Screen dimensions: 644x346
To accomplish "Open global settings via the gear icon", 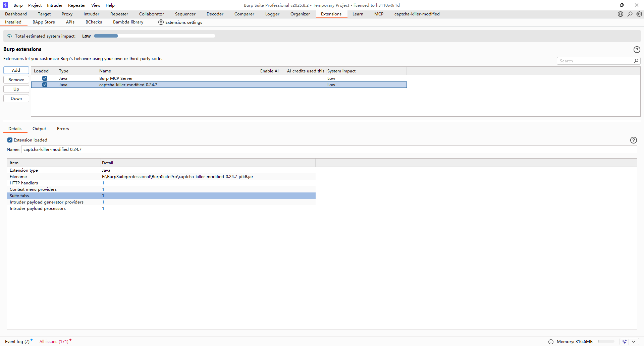I will 639,14.
